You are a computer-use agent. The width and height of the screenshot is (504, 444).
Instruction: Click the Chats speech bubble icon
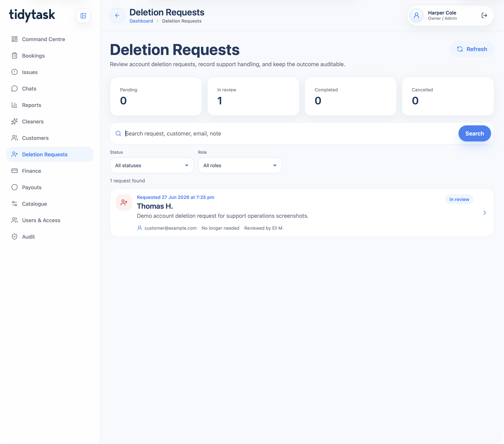click(15, 89)
